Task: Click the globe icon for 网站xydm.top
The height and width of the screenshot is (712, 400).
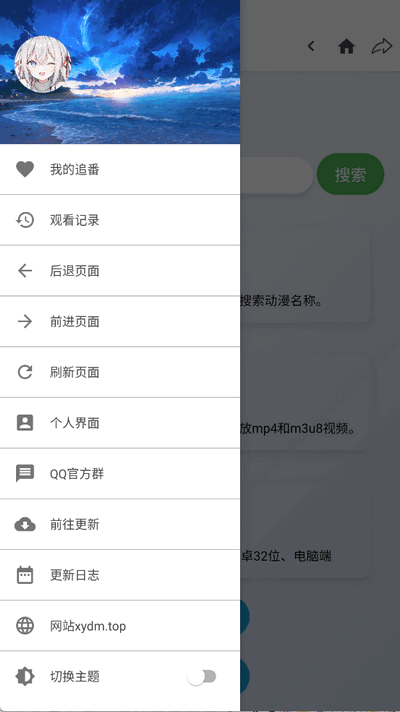Action: click(25, 626)
